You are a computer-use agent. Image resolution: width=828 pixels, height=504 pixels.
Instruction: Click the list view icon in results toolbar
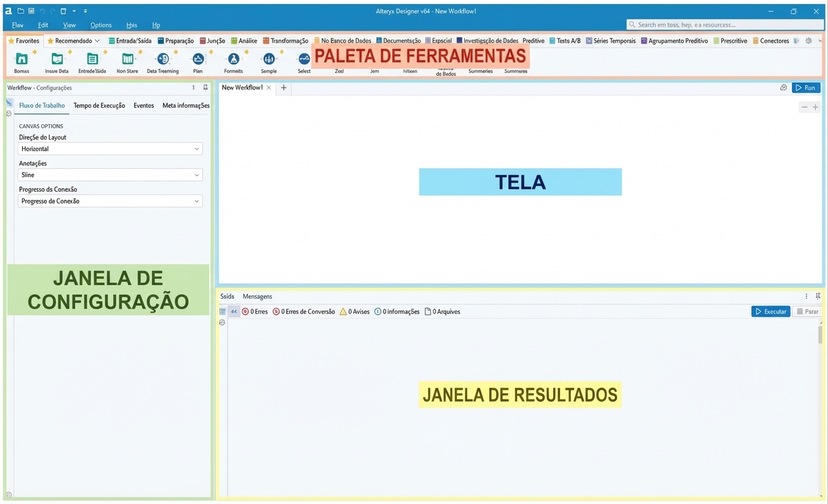[222, 311]
